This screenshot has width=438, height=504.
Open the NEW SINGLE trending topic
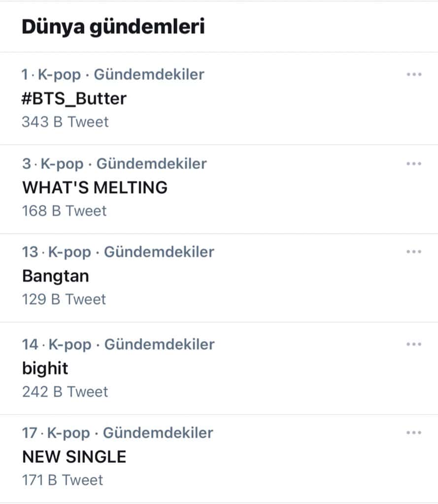74,457
